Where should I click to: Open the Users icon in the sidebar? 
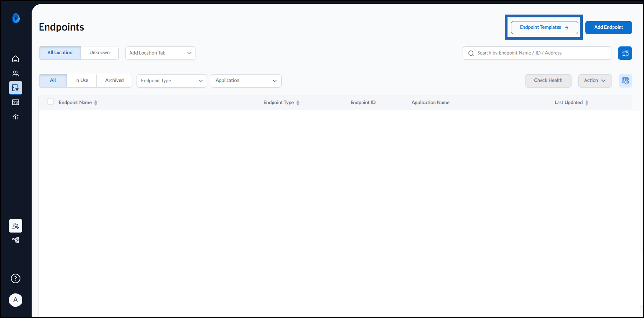click(15, 73)
